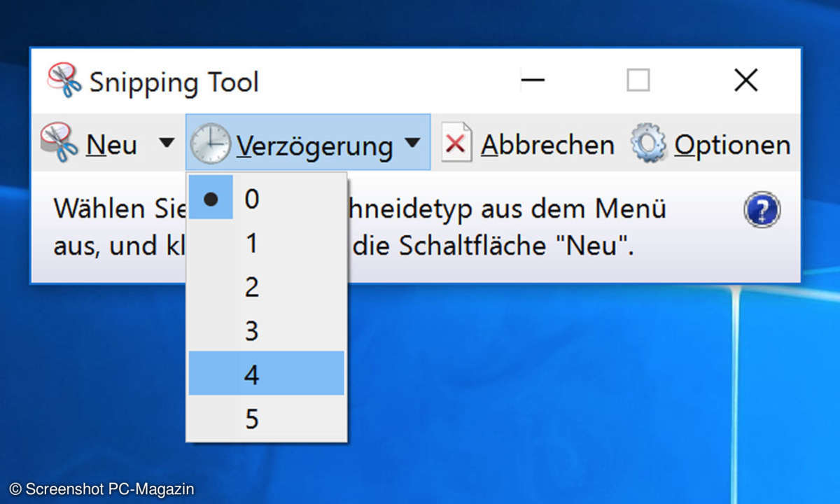Image resolution: width=840 pixels, height=504 pixels.
Task: Maximize the Snipping Tool window
Action: click(638, 80)
